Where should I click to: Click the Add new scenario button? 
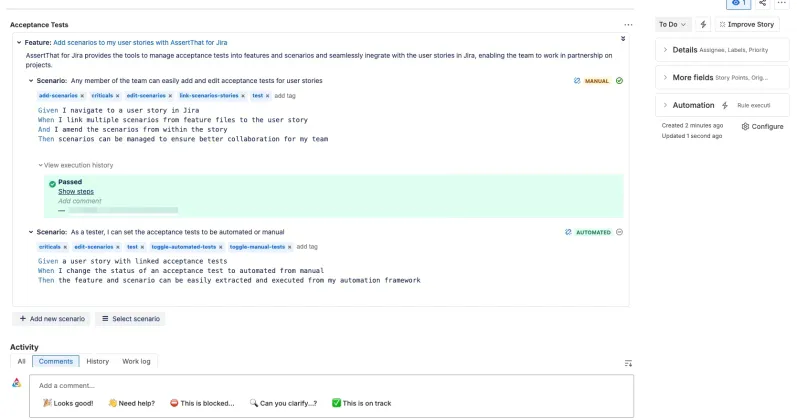pos(52,319)
